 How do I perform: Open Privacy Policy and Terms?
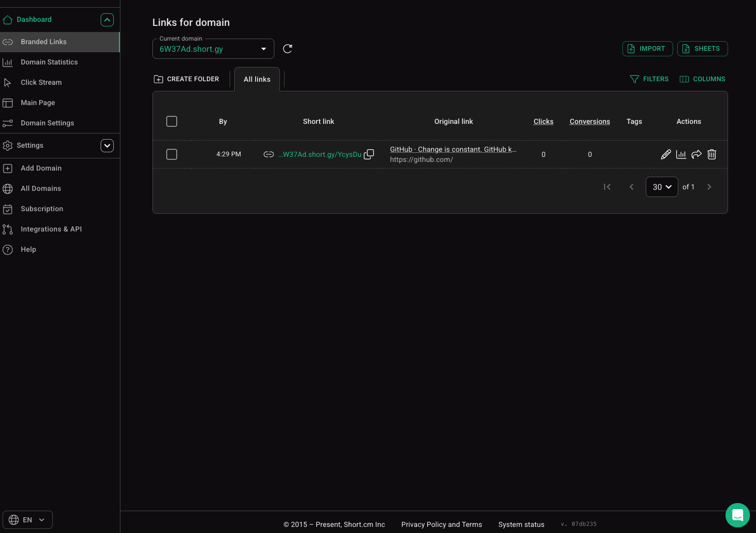tap(442, 524)
